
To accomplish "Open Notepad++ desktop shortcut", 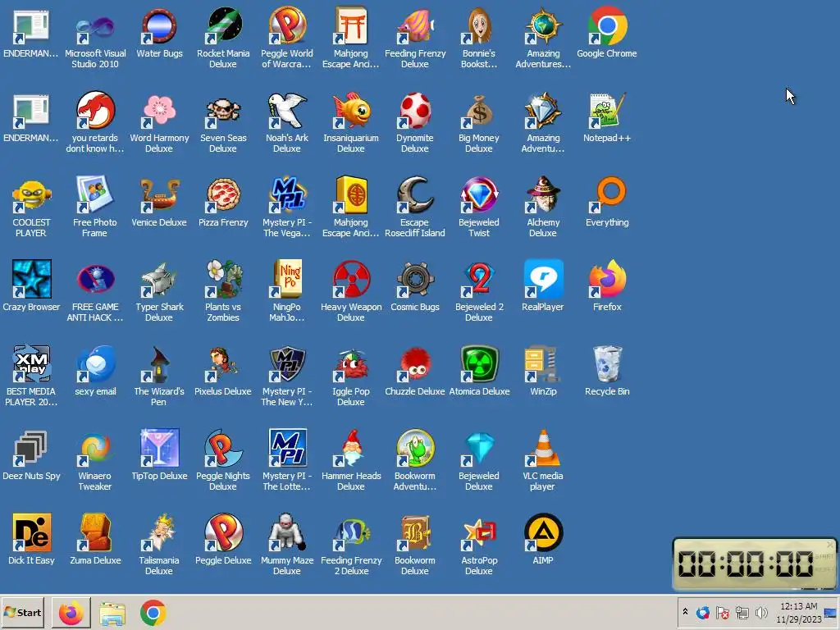I will pos(607,112).
